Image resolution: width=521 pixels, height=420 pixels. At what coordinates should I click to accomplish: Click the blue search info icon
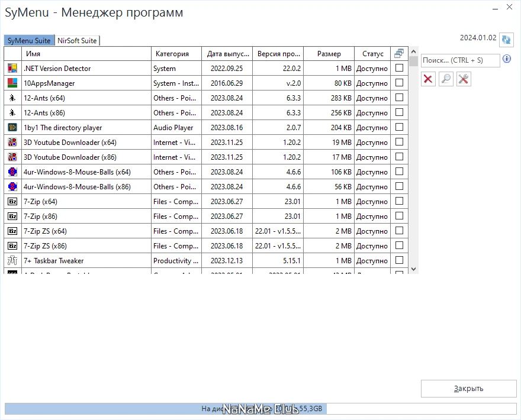507,59
